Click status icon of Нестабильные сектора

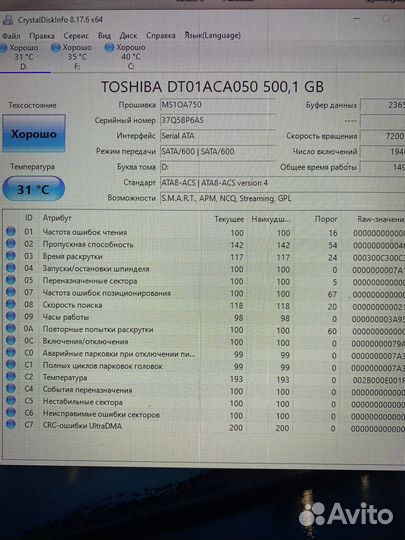pos(11,401)
